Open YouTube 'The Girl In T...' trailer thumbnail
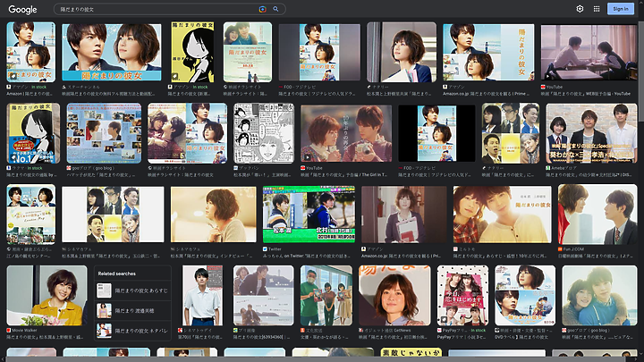Screen dimensions: 644x362 [x=346, y=133]
